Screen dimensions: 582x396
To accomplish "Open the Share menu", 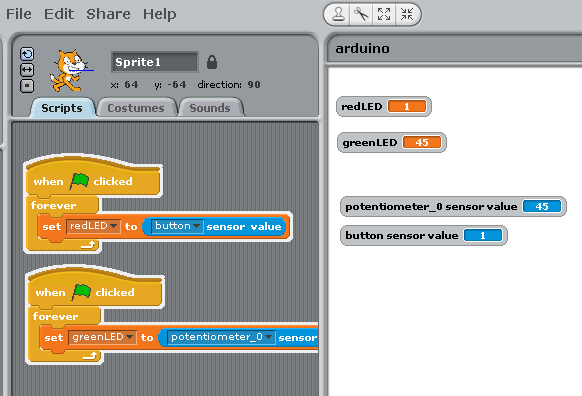I will [108, 14].
